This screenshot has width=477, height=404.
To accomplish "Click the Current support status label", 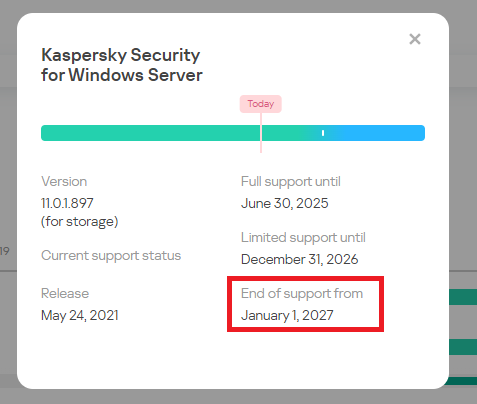I will [x=111, y=256].
